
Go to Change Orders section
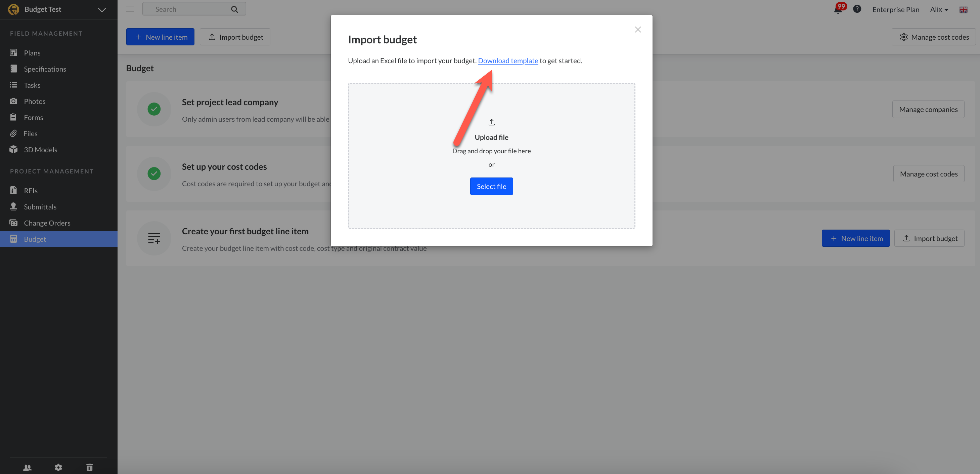pyautogui.click(x=47, y=223)
